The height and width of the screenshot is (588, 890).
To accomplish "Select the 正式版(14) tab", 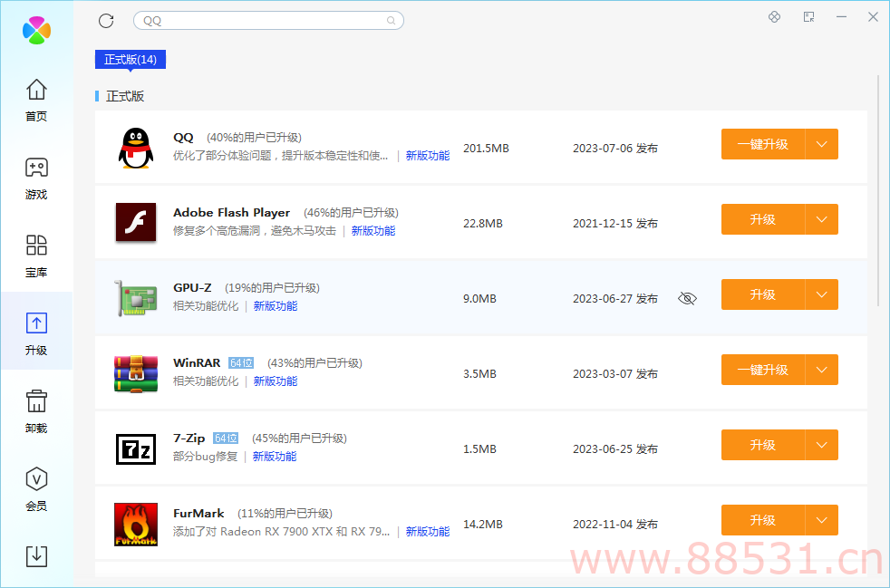I will [130, 60].
